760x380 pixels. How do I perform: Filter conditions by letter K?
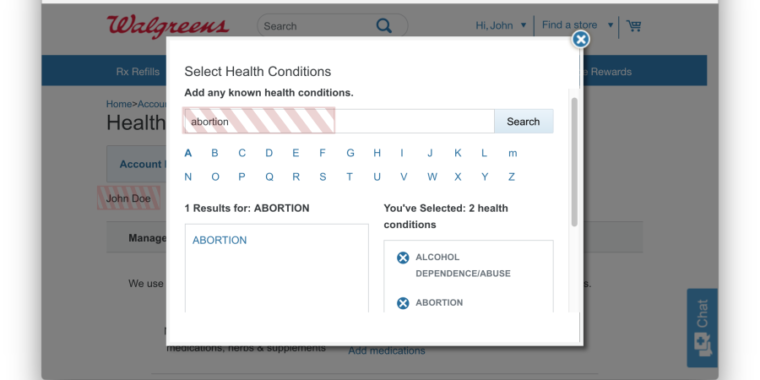458,153
